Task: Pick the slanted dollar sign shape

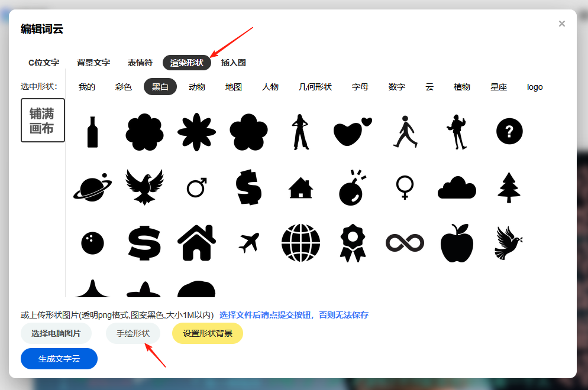Action: [x=248, y=187]
